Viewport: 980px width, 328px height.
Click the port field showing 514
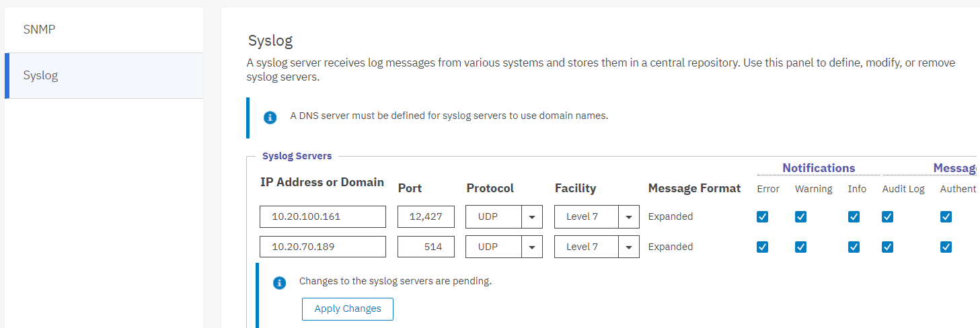426,247
